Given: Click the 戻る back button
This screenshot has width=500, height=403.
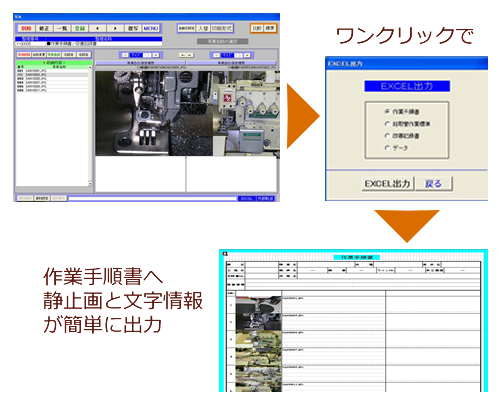Looking at the screenshot, I should 434,184.
